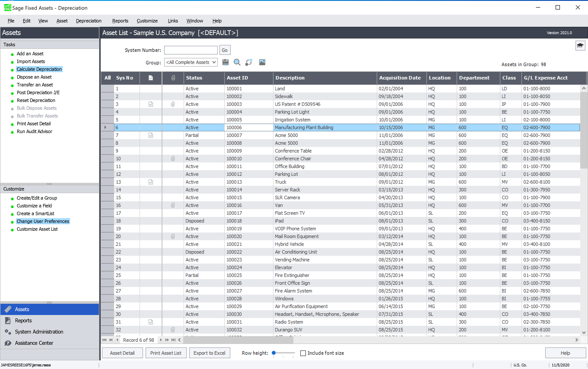Click the save floppy disk icon
The image size is (588, 369).
coord(225,62)
